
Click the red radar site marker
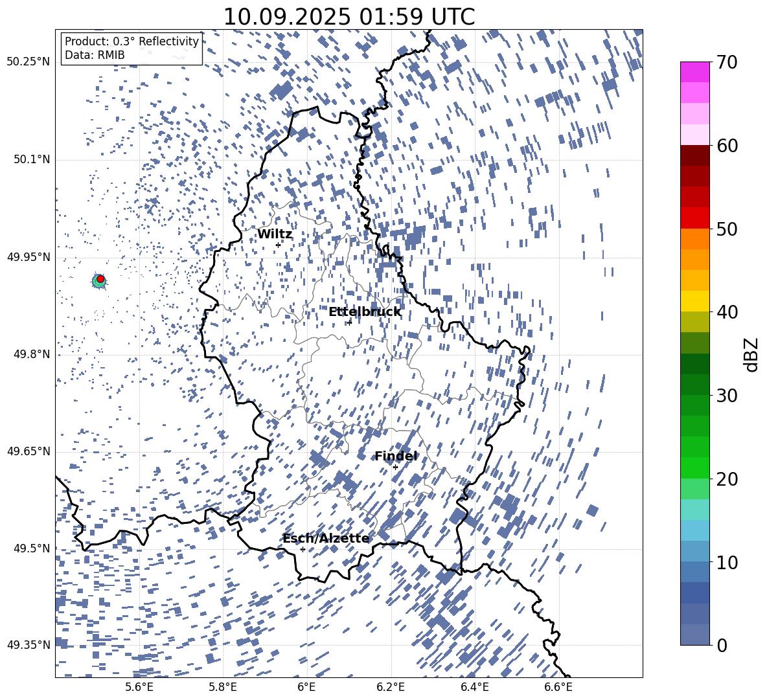(100, 279)
